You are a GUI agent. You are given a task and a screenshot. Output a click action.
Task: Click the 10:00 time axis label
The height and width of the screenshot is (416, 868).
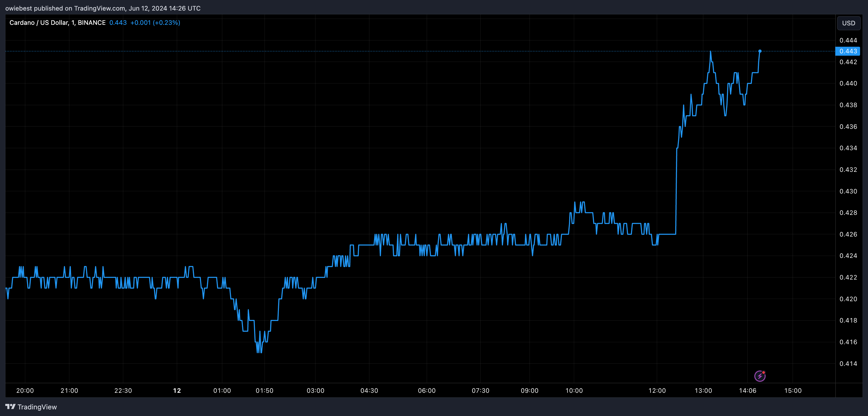coord(574,390)
